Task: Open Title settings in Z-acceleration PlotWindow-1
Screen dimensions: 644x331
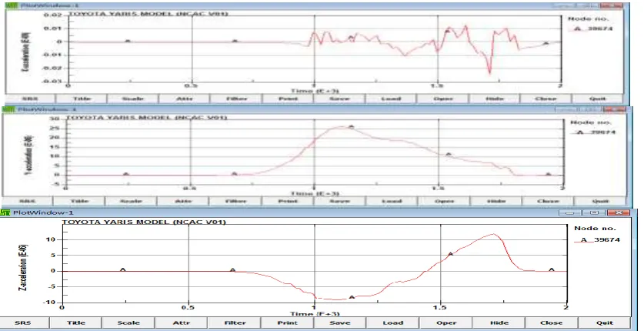Action: point(76,323)
